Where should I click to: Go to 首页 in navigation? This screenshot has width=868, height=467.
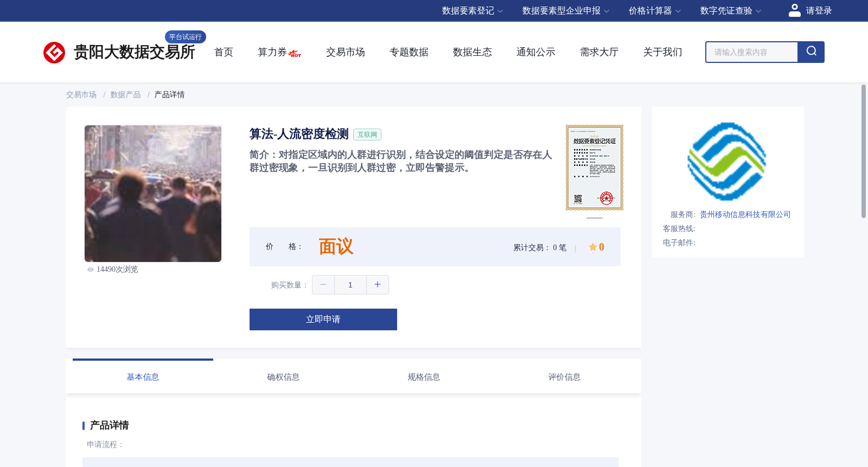point(224,52)
